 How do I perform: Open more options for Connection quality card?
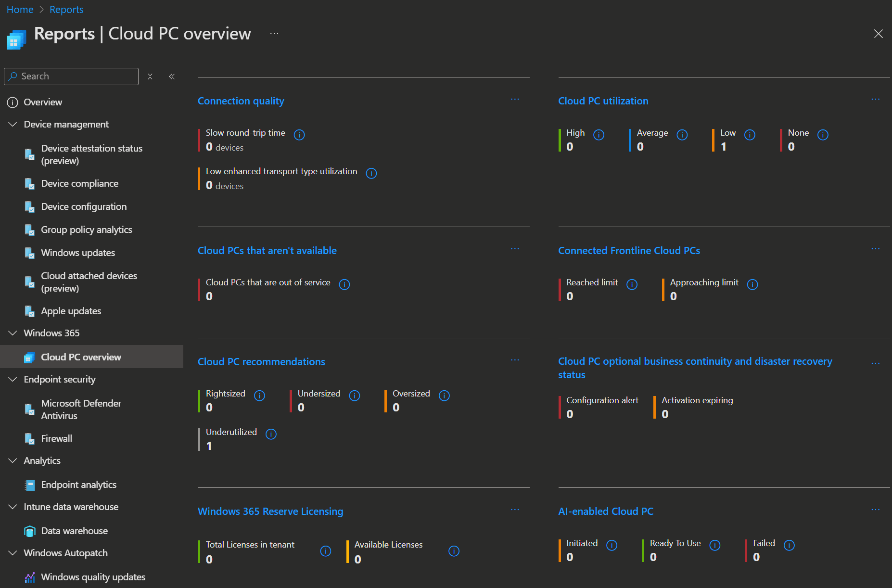515,100
